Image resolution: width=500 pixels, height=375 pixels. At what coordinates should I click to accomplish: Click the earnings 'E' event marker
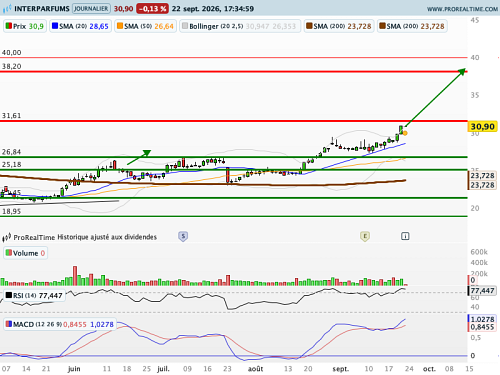[365, 236]
